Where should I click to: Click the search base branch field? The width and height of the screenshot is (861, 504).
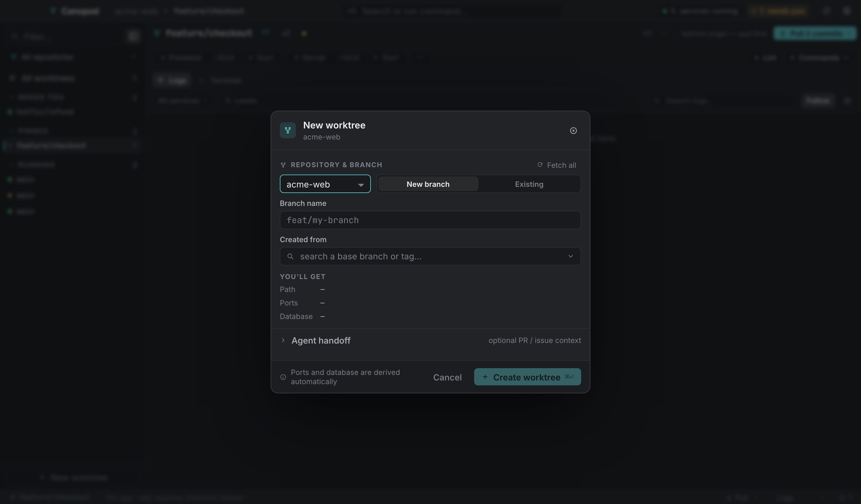pyautogui.click(x=430, y=256)
